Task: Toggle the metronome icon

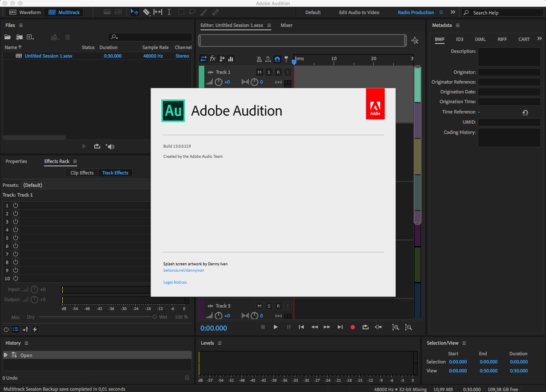Action: point(259,59)
